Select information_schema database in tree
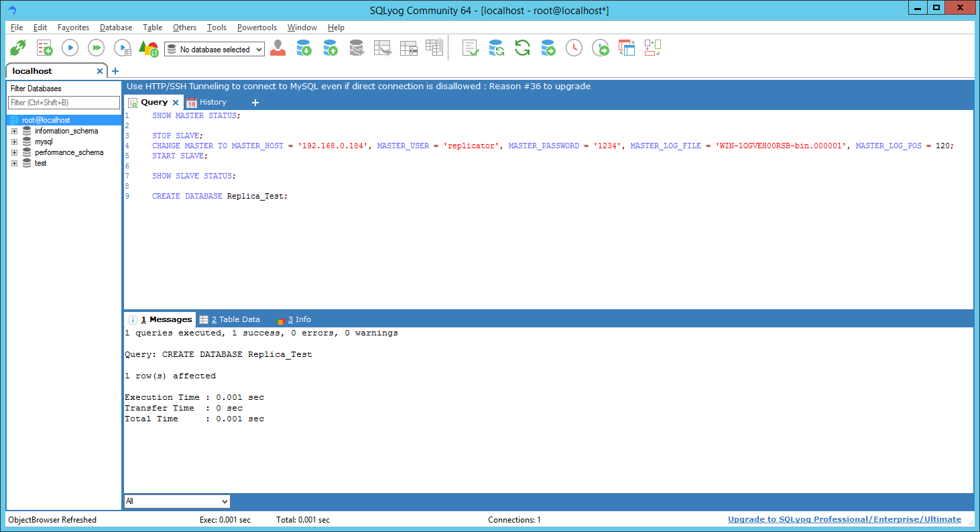Image resolution: width=980 pixels, height=532 pixels. [66, 131]
